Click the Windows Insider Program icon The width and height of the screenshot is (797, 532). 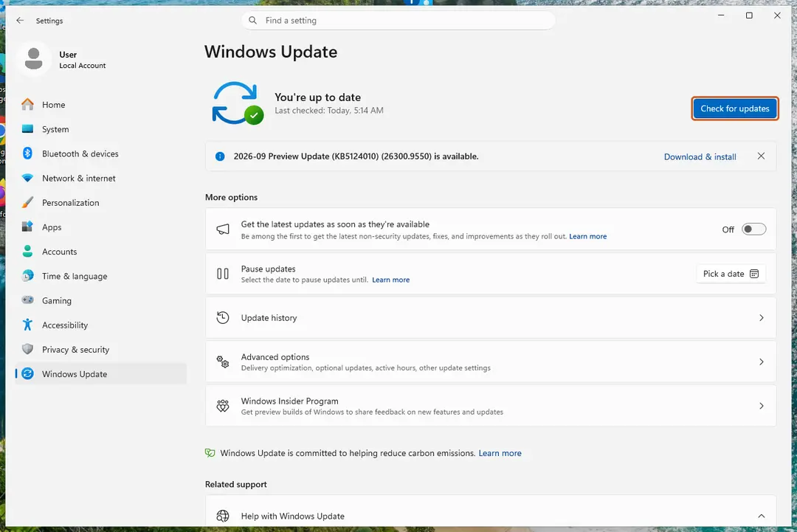click(x=223, y=406)
